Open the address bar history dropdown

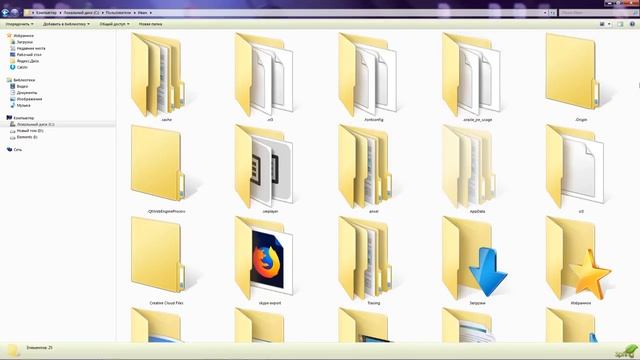tap(545, 13)
